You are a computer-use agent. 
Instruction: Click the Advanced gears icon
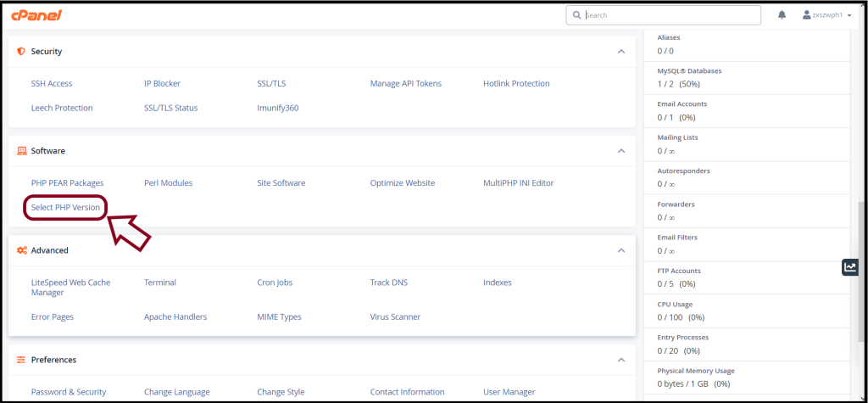[x=21, y=250]
